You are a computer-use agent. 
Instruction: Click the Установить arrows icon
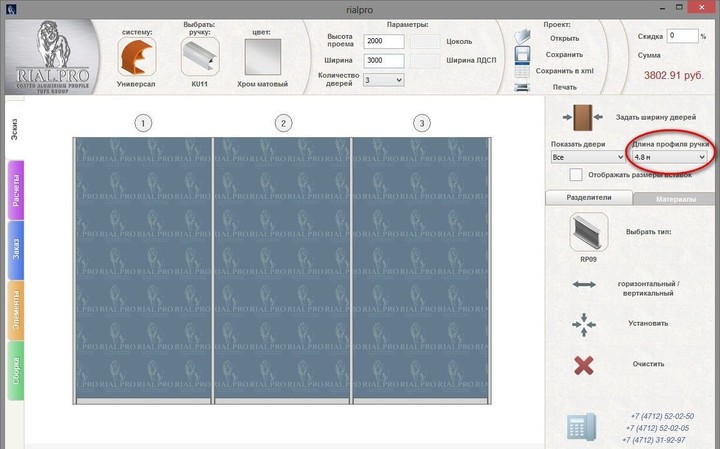(585, 323)
